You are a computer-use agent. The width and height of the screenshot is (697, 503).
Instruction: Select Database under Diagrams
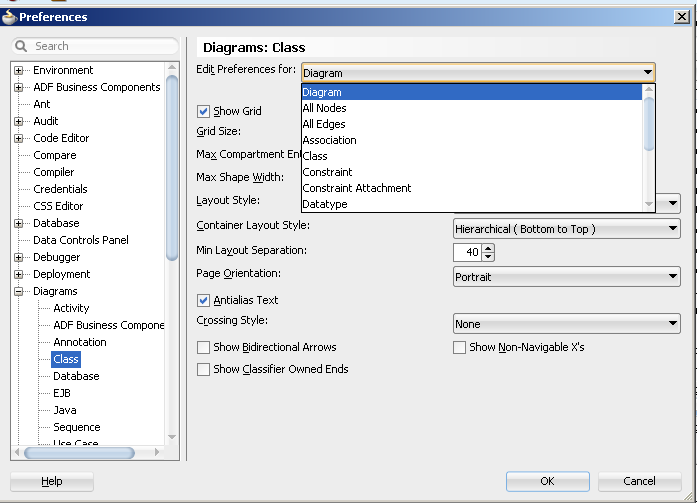pyautogui.click(x=76, y=376)
